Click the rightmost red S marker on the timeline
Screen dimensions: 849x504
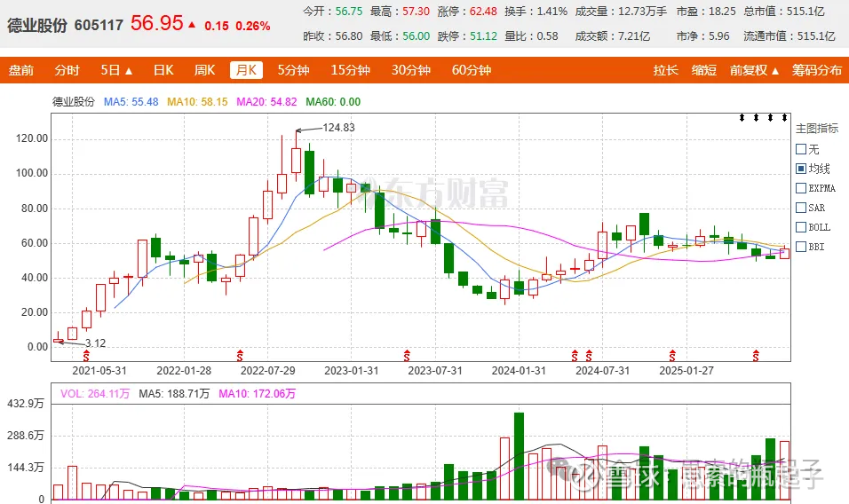click(756, 356)
